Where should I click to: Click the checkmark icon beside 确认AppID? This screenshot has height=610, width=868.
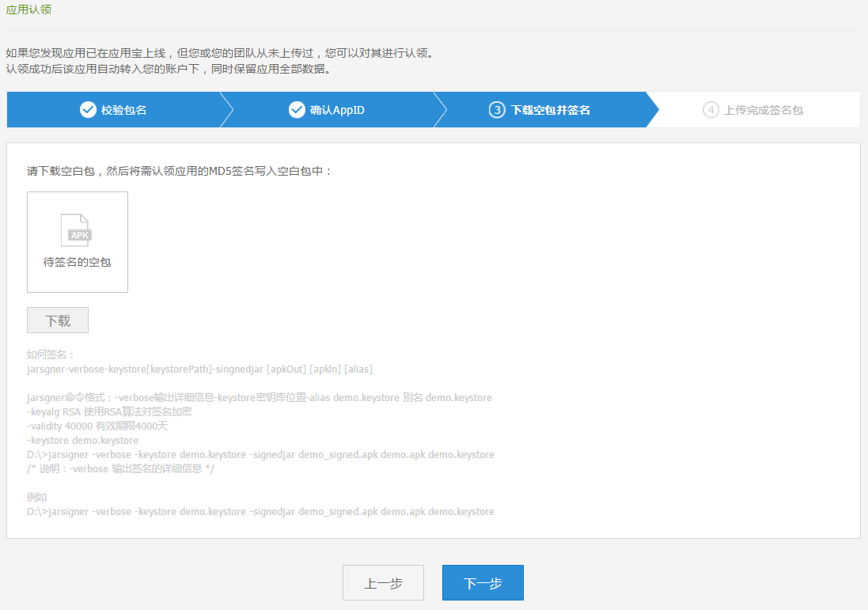tap(297, 110)
